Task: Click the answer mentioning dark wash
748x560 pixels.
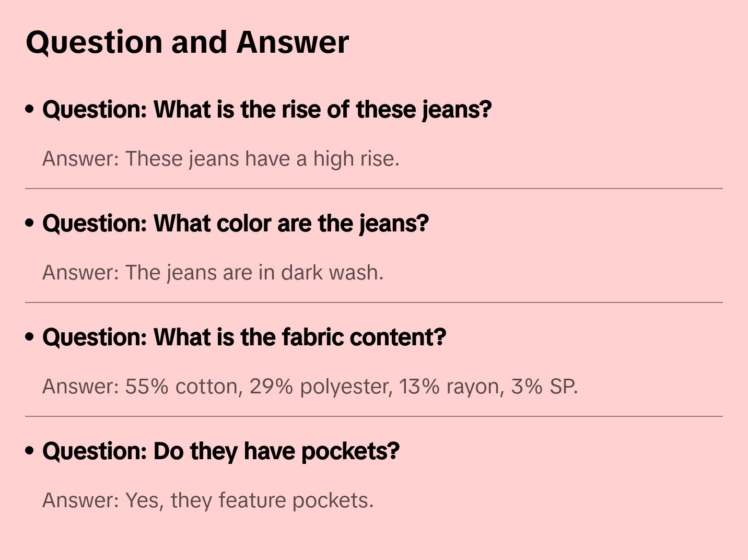Action: coord(213,273)
